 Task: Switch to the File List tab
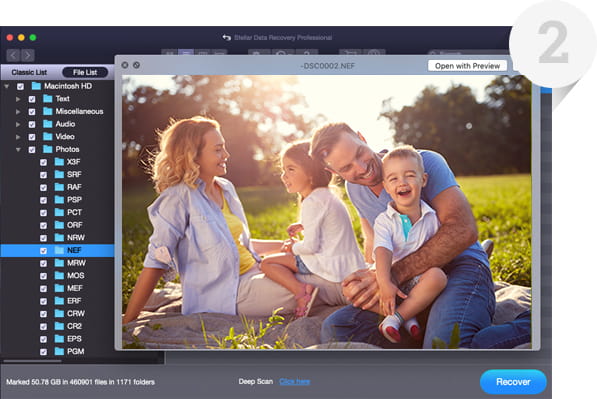[85, 72]
